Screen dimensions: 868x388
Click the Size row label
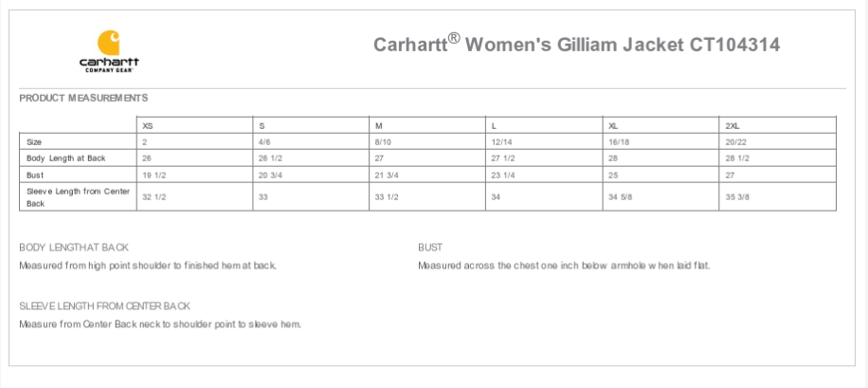(35, 141)
